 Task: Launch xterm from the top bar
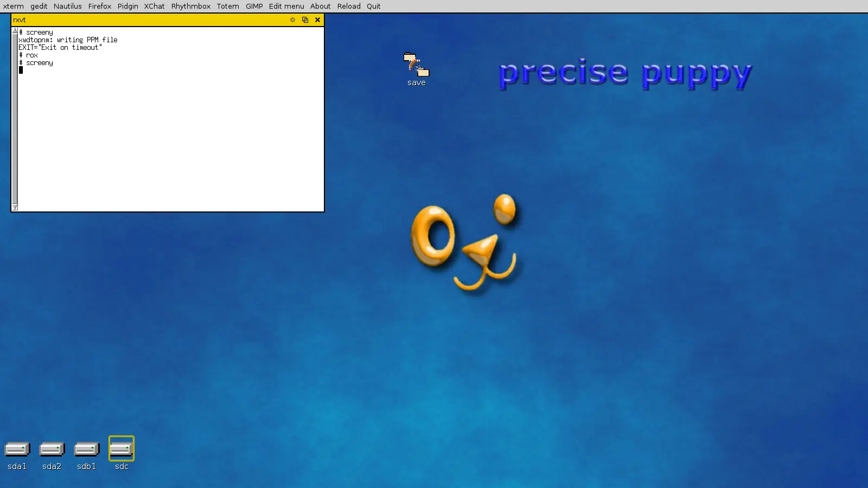click(x=14, y=6)
